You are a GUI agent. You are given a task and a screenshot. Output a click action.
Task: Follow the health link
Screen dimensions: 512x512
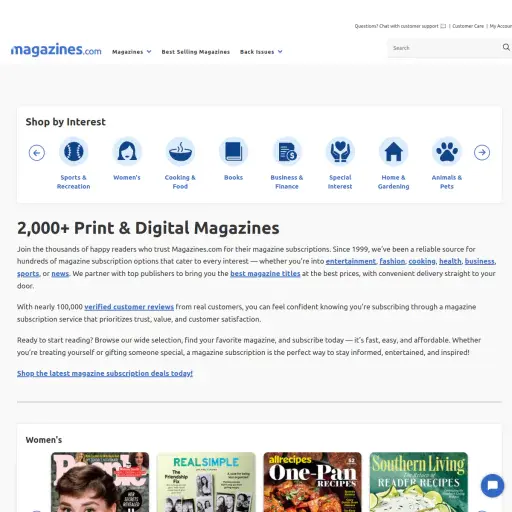tap(450, 261)
